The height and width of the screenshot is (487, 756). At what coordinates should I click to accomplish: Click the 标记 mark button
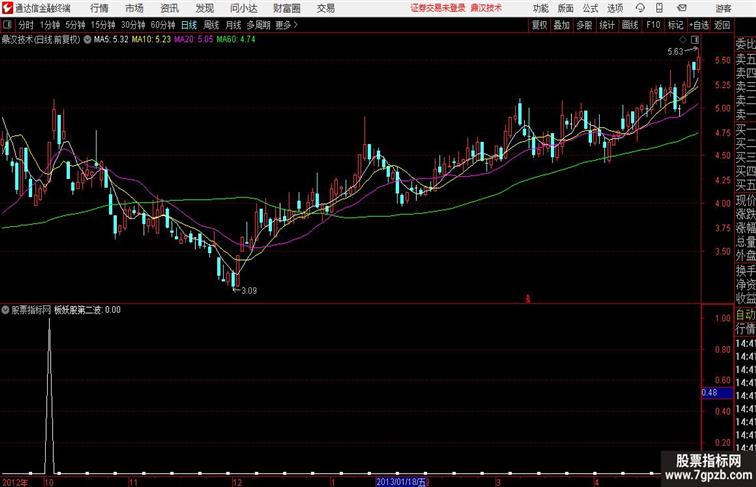click(675, 25)
